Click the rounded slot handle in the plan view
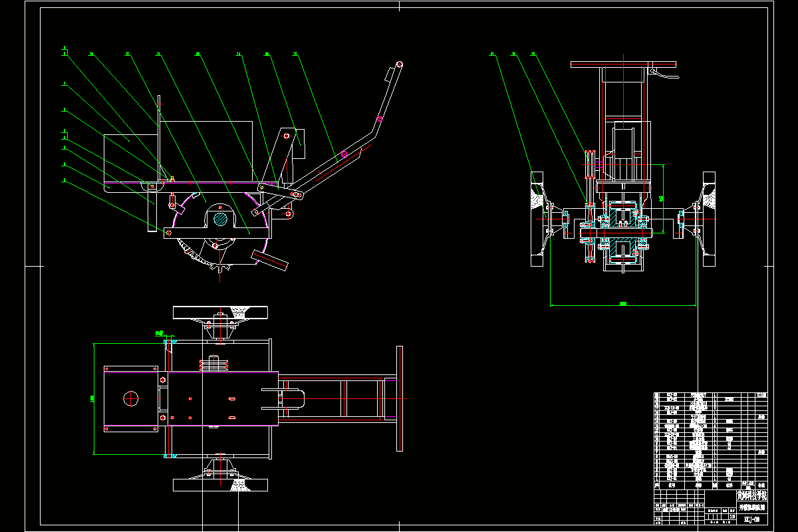798x532 pixels. tap(291, 399)
